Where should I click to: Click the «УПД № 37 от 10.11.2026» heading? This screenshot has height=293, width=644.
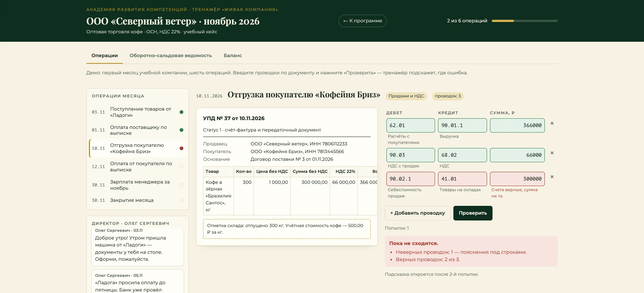(x=234, y=118)
